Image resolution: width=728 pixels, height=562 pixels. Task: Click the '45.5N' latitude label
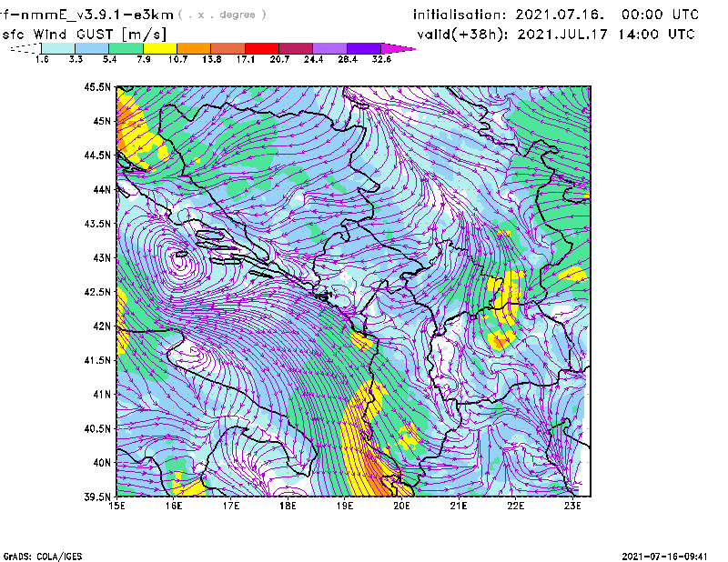(x=97, y=86)
